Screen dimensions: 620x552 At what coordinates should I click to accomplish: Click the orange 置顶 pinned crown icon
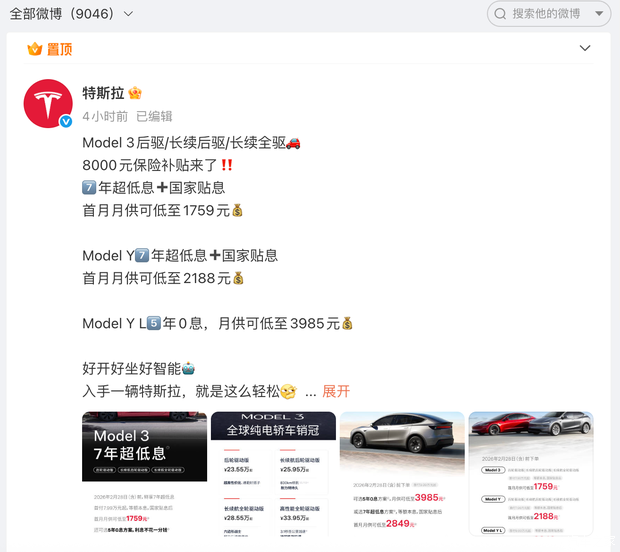(x=34, y=49)
